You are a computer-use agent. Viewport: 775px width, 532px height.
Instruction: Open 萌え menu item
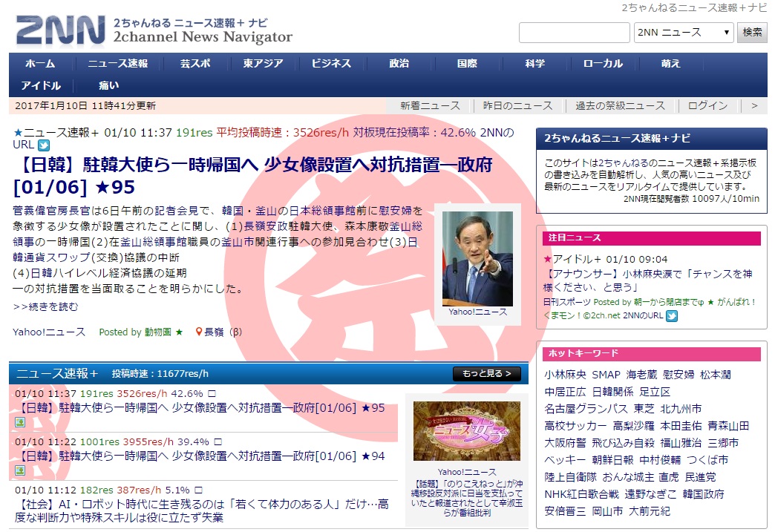click(x=671, y=63)
